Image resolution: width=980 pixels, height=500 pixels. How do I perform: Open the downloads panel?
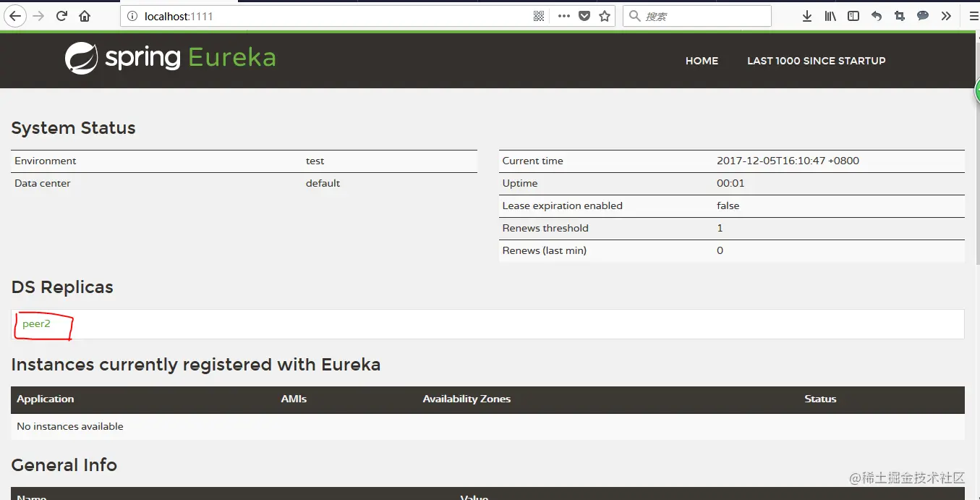pyautogui.click(x=807, y=16)
